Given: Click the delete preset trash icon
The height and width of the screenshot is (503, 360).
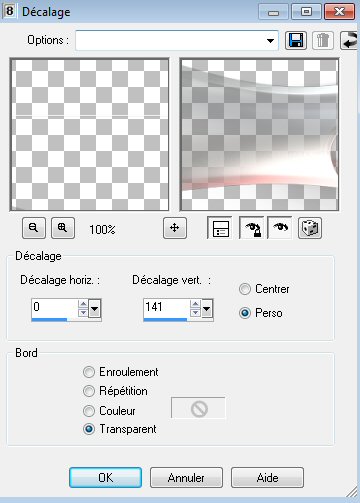Looking at the screenshot, I should click(x=322, y=40).
